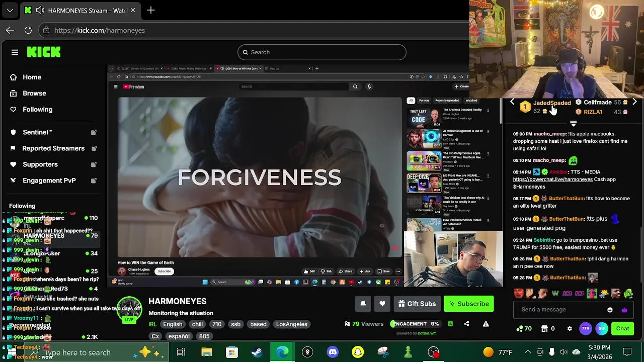Click JadedSpaded in the gifter leaderboard
The width and height of the screenshot is (644, 362).
552,103
